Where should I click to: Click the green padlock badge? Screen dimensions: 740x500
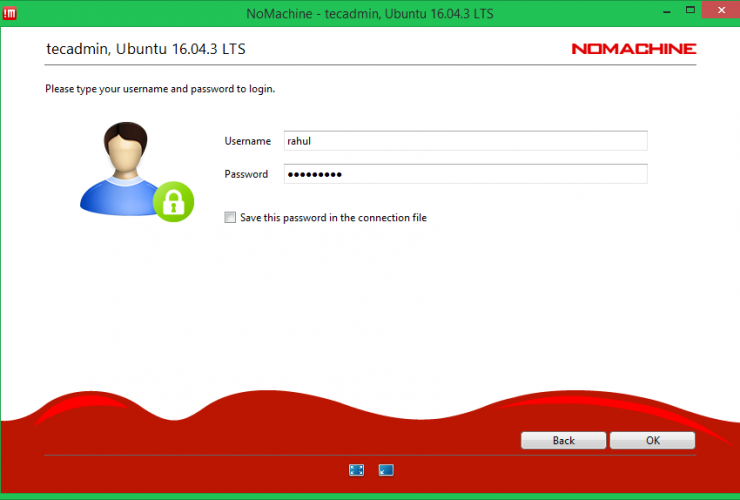coord(173,201)
